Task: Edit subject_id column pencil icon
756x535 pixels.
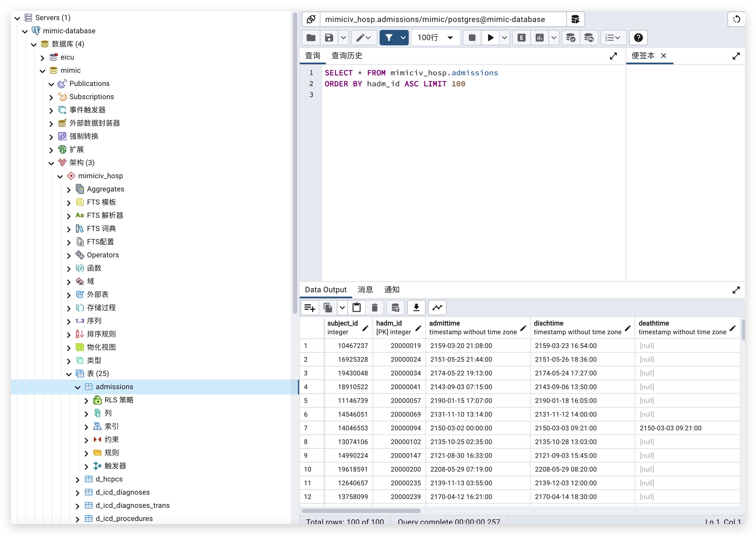Action: [365, 328]
